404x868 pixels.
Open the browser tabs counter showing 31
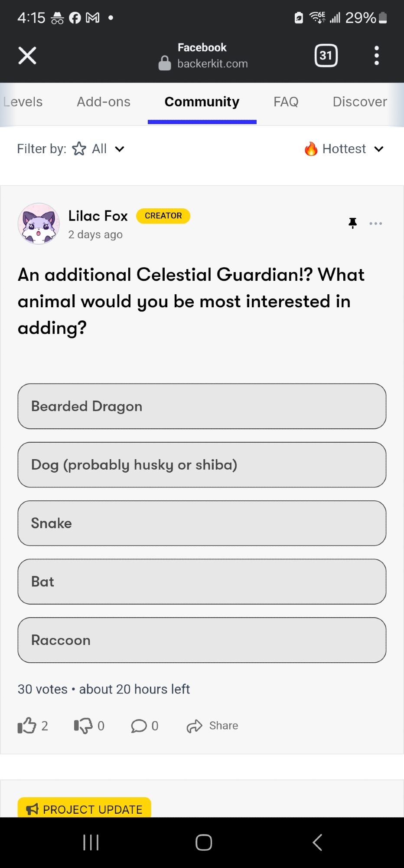[326, 56]
